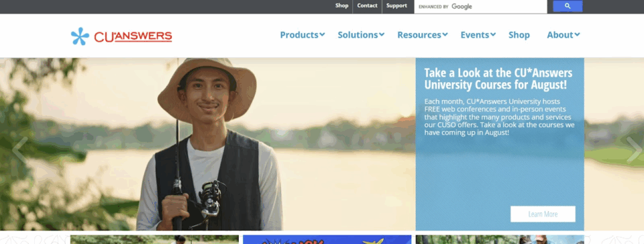Click Contact link in top bar

(x=367, y=6)
